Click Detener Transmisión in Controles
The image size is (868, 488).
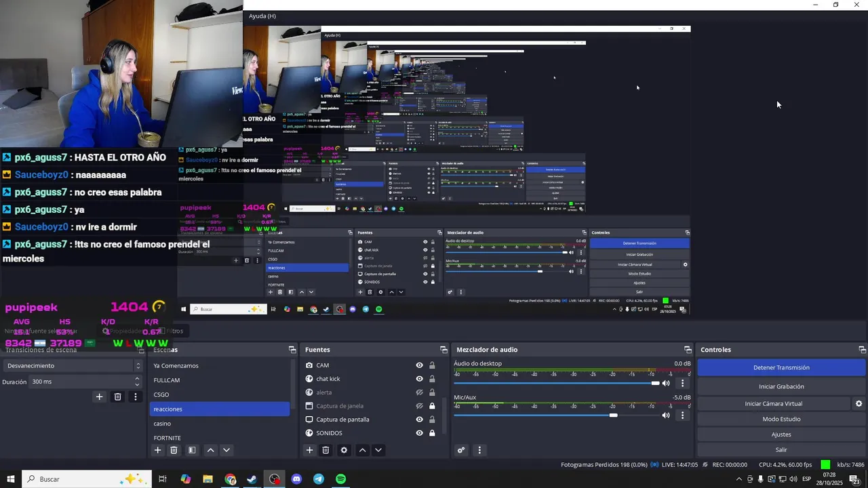pyautogui.click(x=781, y=367)
